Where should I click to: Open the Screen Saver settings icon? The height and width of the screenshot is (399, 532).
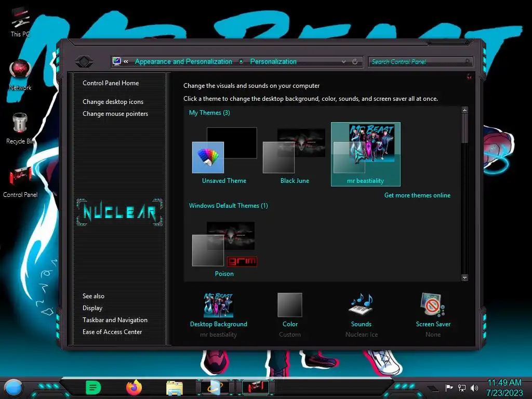coord(433,304)
